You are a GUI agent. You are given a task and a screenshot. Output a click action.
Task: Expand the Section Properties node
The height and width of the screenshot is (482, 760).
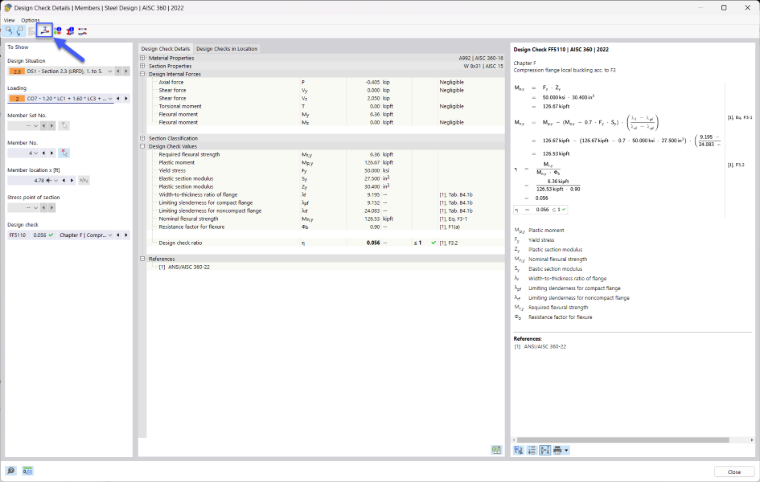pyautogui.click(x=142, y=66)
